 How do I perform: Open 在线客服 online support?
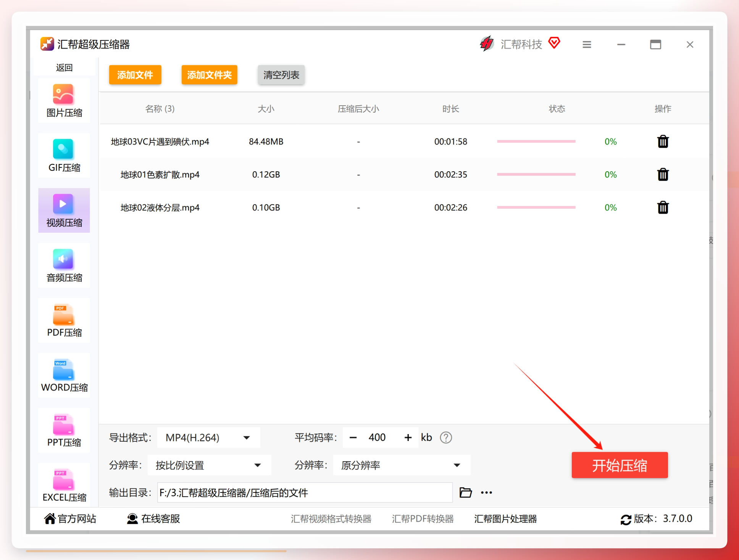pyautogui.click(x=153, y=519)
